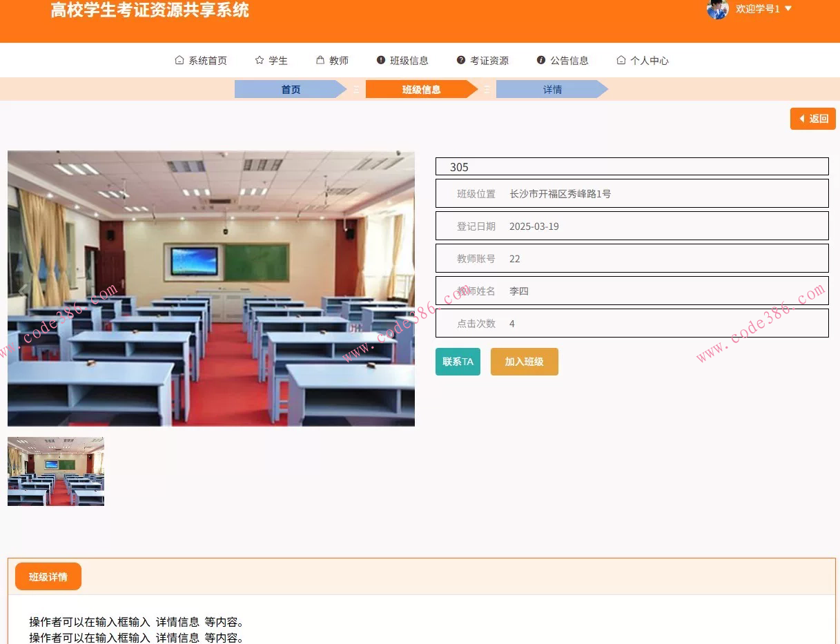Click the info icon next to 公告信息
Screen dimensions: 840x644
[540, 59]
